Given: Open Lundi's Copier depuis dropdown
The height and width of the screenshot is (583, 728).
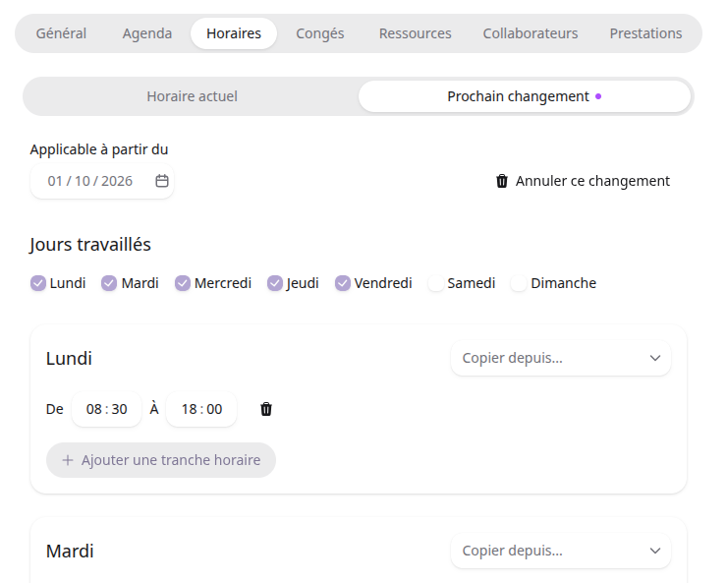Looking at the screenshot, I should (x=561, y=358).
